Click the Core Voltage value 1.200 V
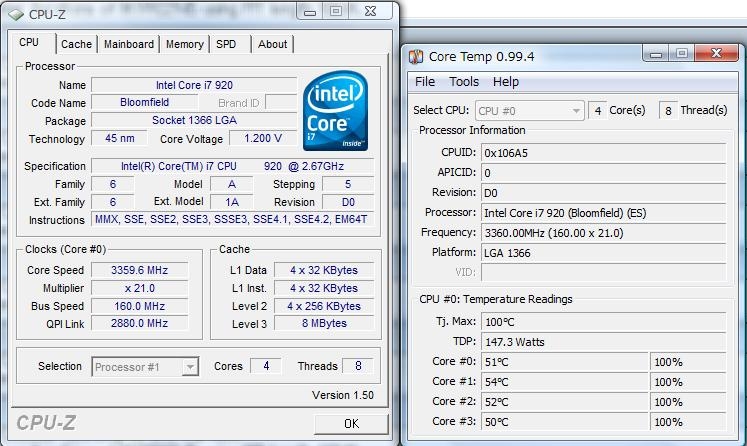Viewport: 747px width, 446px height. click(263, 138)
